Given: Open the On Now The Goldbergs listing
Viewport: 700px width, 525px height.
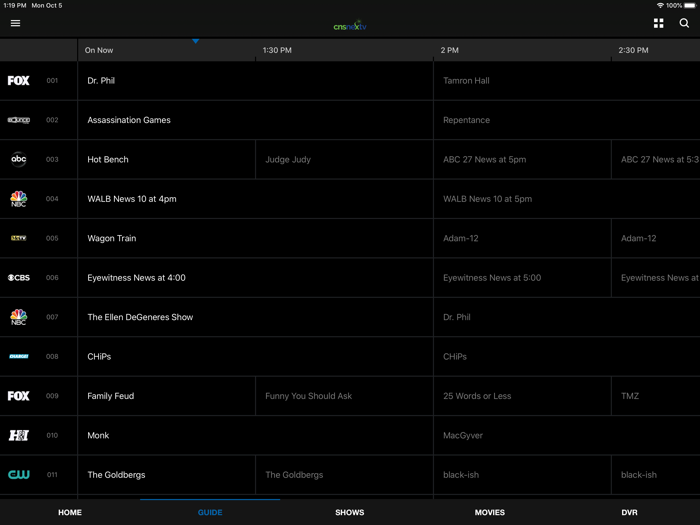Looking at the screenshot, I should pyautogui.click(x=167, y=475).
